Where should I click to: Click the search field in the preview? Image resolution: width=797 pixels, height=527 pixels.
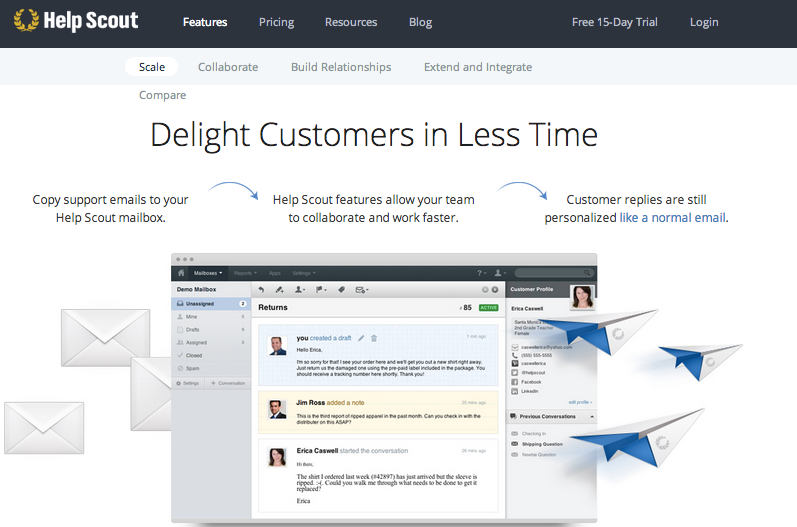[x=554, y=273]
